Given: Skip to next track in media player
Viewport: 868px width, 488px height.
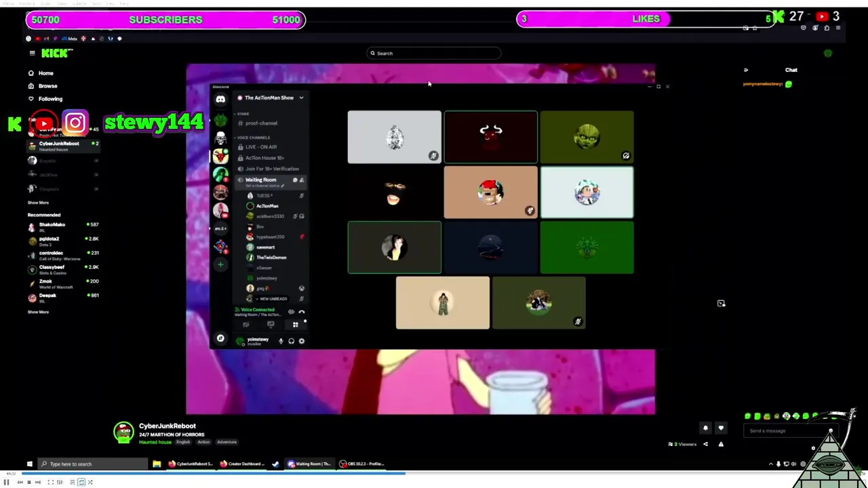Looking at the screenshot, I should click(x=37, y=482).
